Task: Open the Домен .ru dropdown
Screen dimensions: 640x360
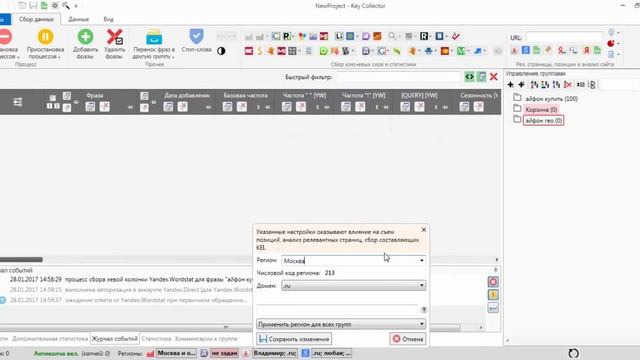Action: click(x=353, y=285)
